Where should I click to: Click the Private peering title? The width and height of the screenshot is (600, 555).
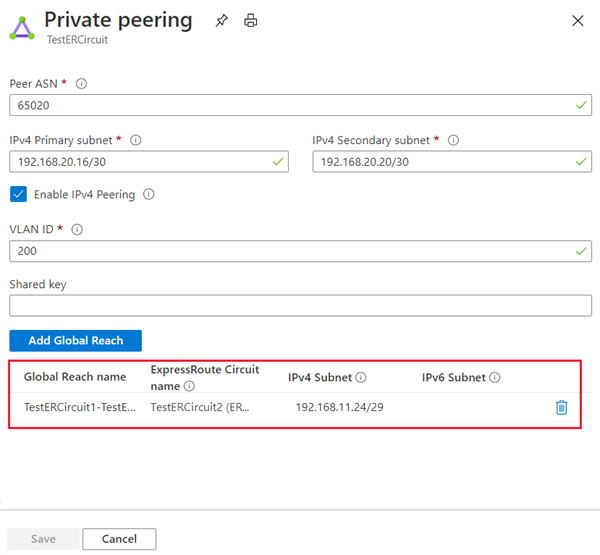(x=118, y=20)
